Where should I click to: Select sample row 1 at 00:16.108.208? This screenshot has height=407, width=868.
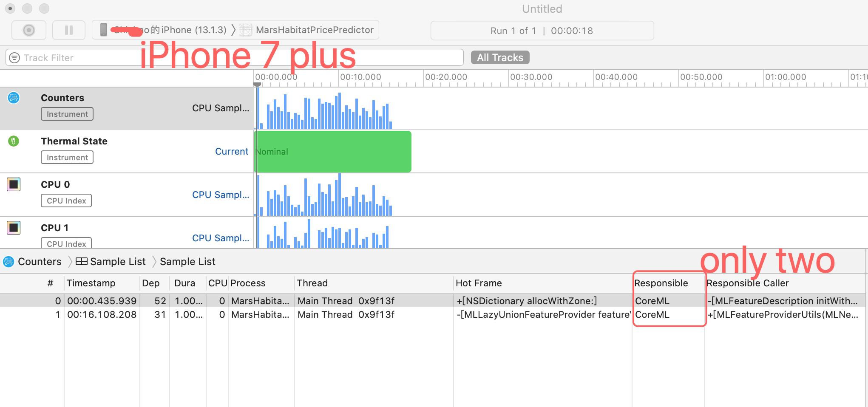(x=433, y=314)
